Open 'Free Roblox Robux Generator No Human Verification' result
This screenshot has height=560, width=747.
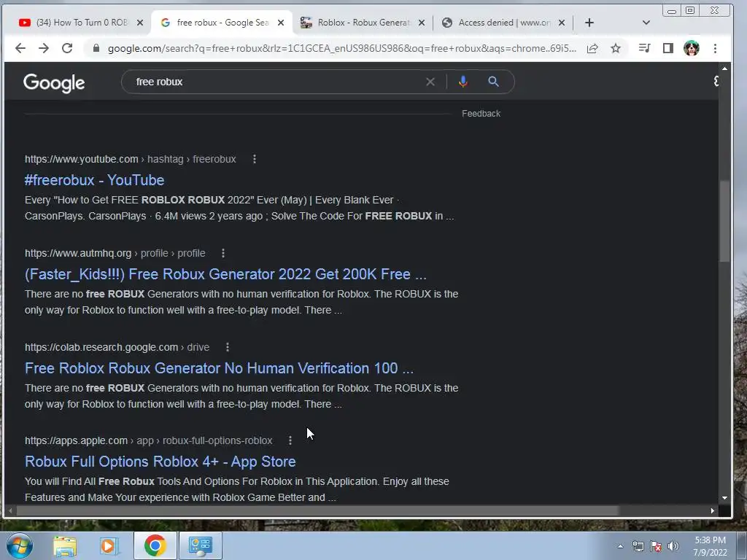[219, 368]
